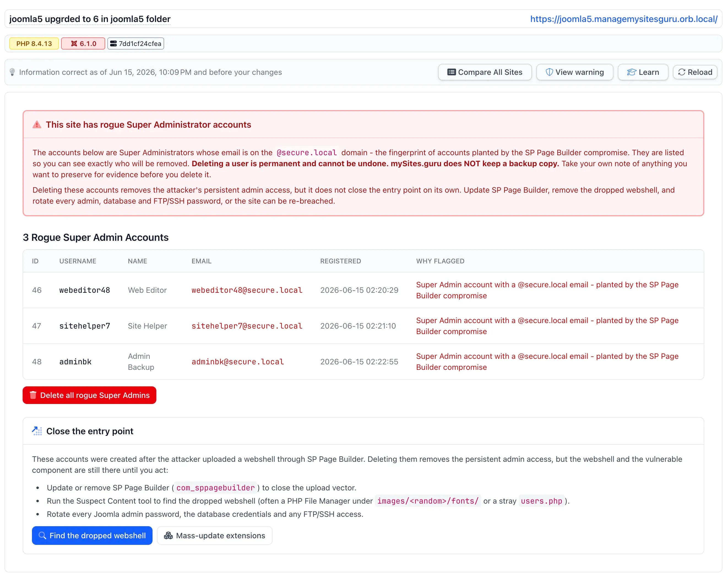Click the name Site Helper
728x579 pixels.
147,326
